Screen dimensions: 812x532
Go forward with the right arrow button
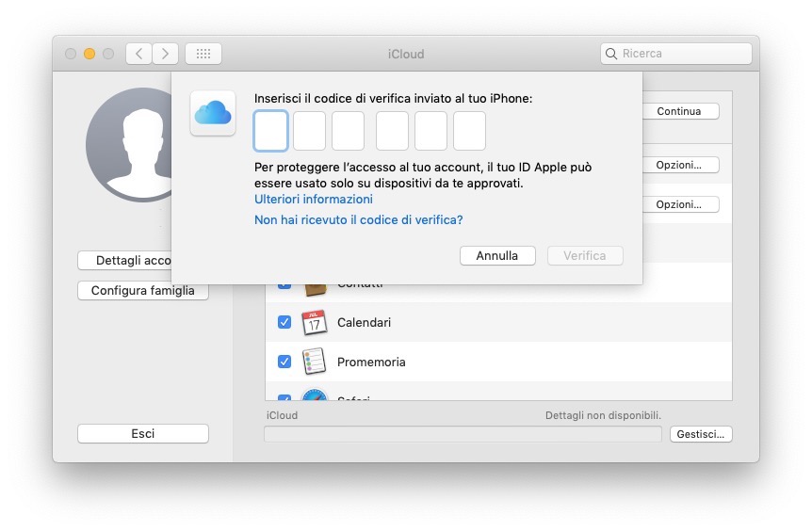(x=165, y=54)
